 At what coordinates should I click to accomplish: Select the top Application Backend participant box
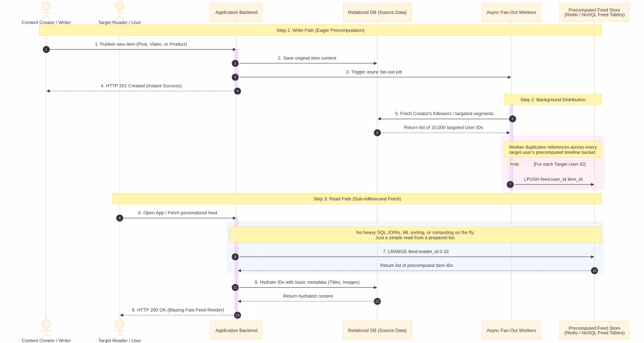click(x=236, y=13)
